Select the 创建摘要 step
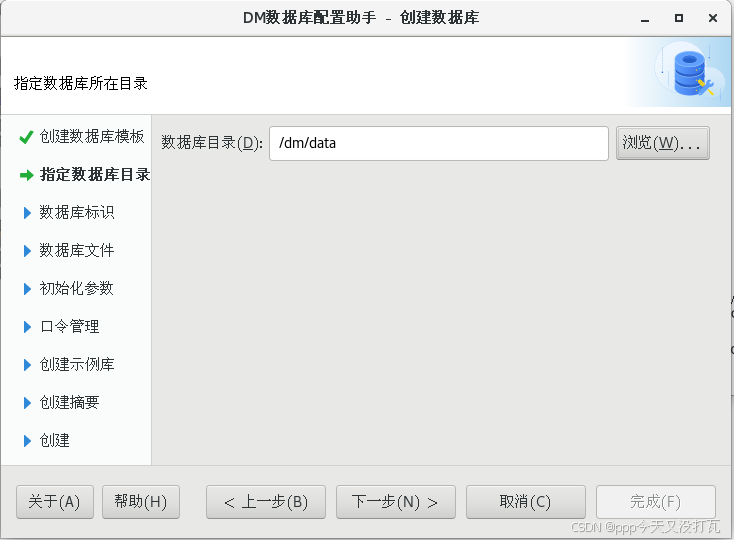This screenshot has height=540, width=734. pos(69,402)
